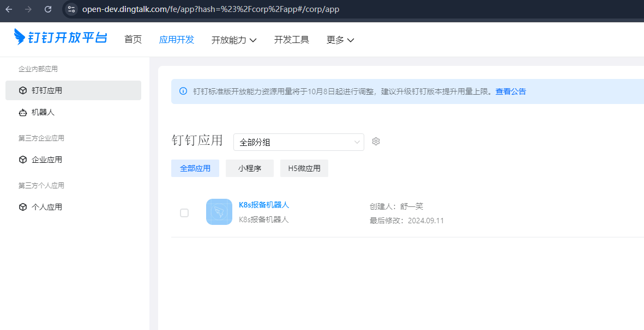The width and height of the screenshot is (644, 330).
Task: Open site information icon in address bar
Action: [71, 9]
